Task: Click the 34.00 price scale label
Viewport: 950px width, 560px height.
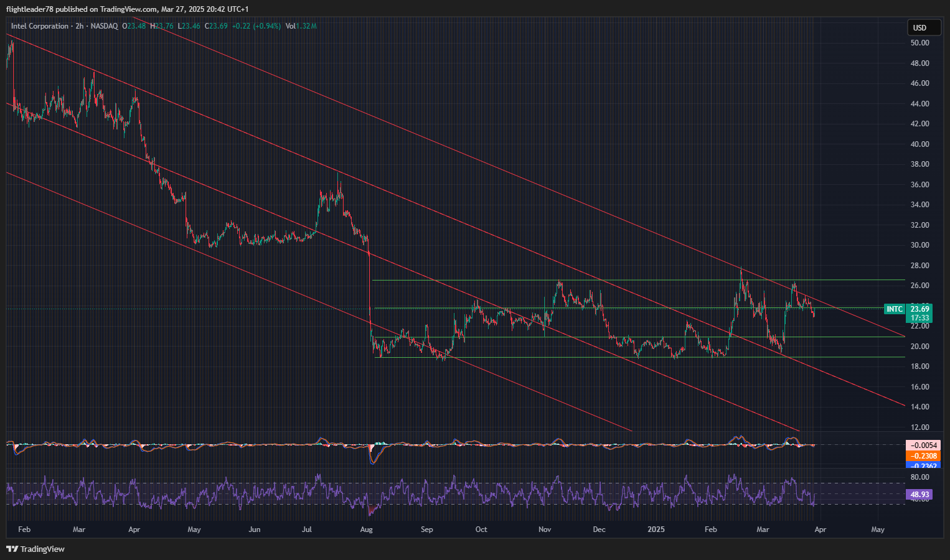Action: [919, 205]
